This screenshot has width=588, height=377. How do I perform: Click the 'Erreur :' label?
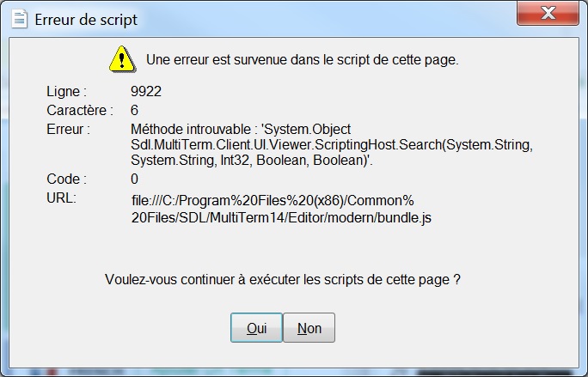tap(68, 129)
